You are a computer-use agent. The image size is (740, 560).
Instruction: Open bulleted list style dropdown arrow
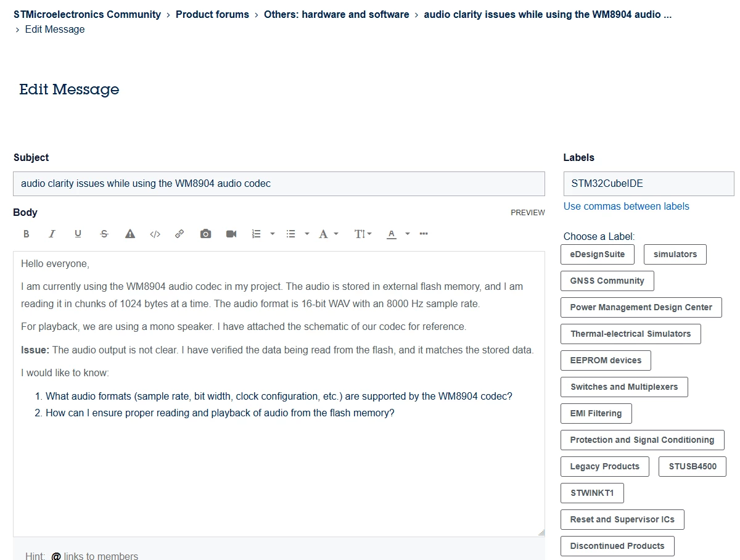click(x=307, y=234)
